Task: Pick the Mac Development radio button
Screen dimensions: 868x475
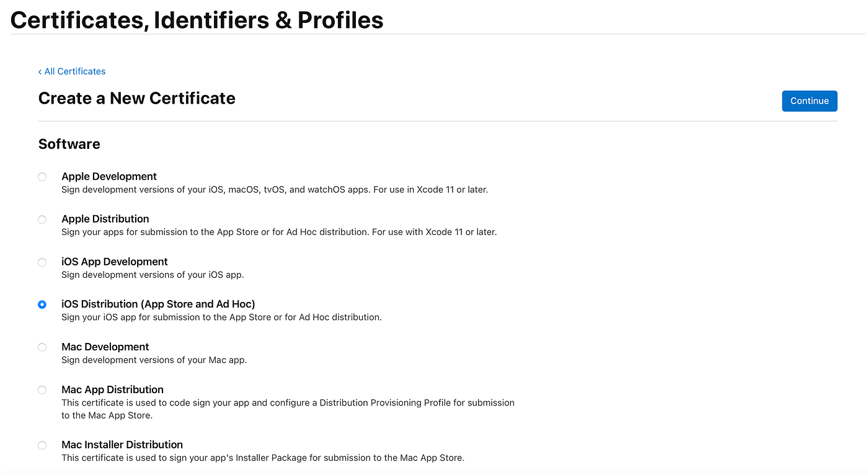Action: [42, 347]
